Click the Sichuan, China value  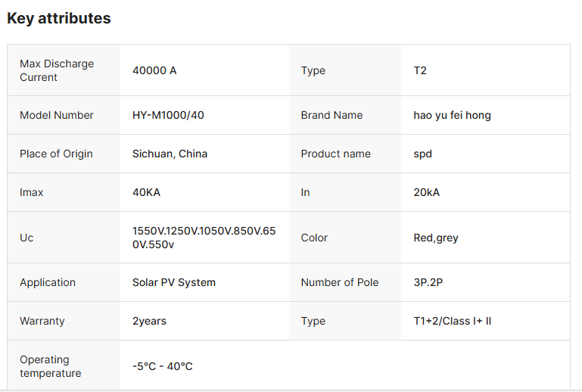point(170,154)
